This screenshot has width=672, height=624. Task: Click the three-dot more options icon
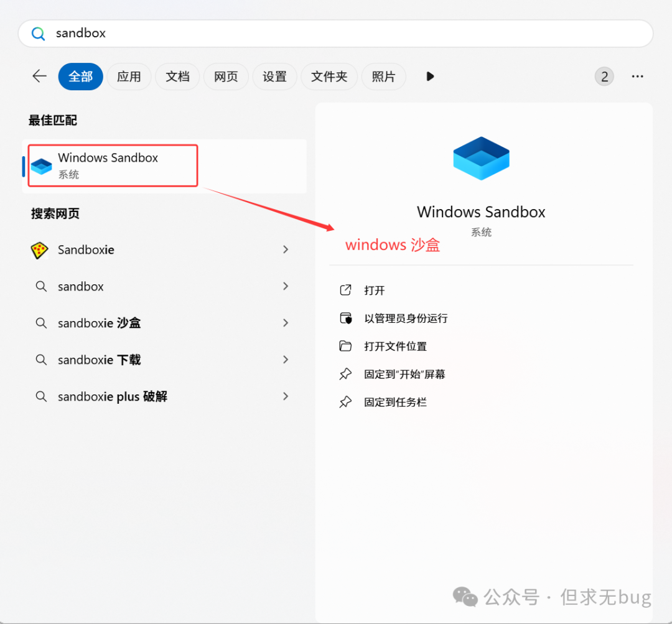(637, 77)
